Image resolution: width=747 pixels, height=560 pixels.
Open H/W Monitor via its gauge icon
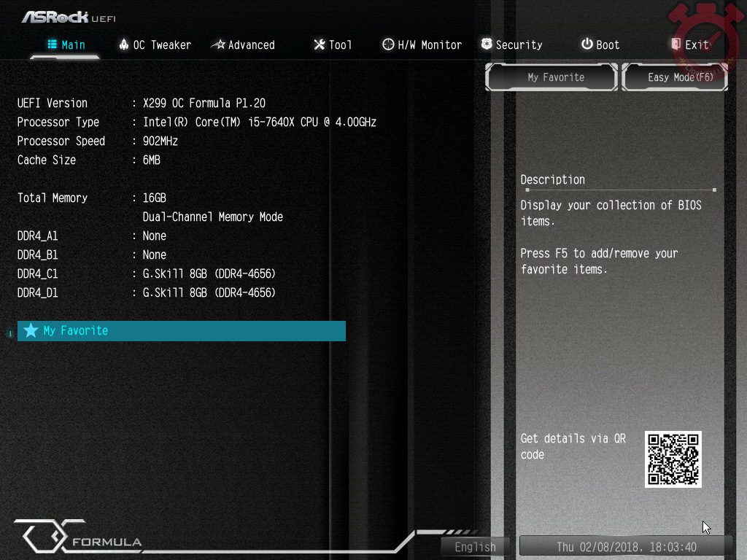point(388,44)
